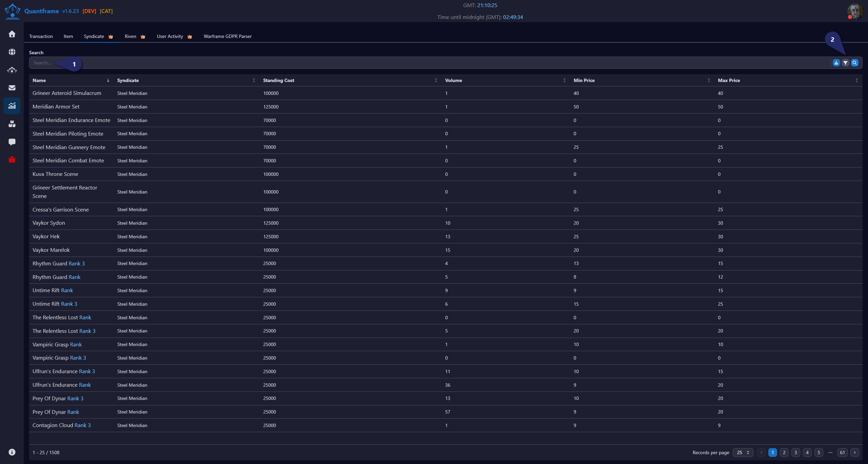Click the next page arrow
868x464 pixels.
(855, 452)
